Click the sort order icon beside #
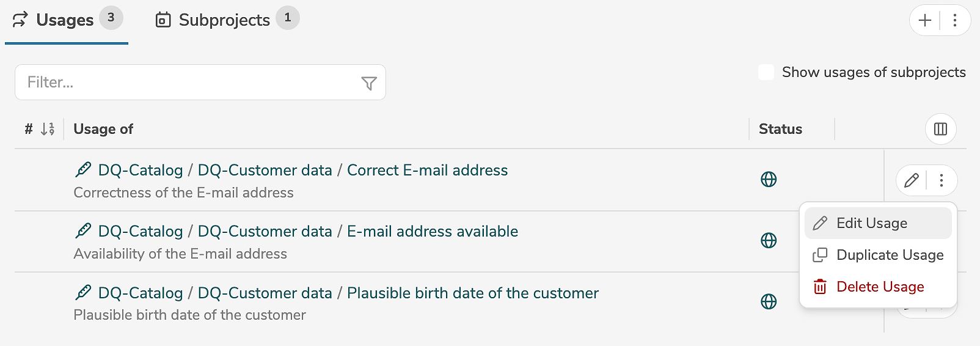The width and height of the screenshot is (980, 346). 48,129
